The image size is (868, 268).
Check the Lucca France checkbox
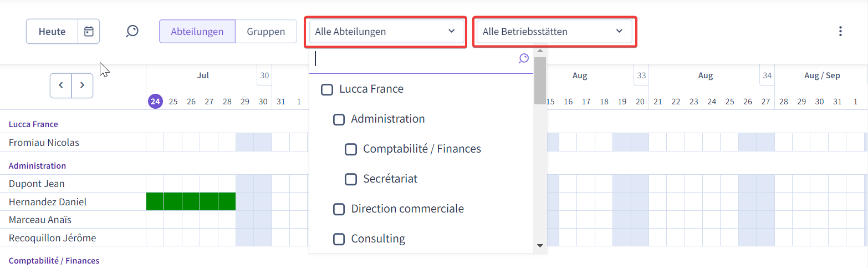tap(327, 89)
